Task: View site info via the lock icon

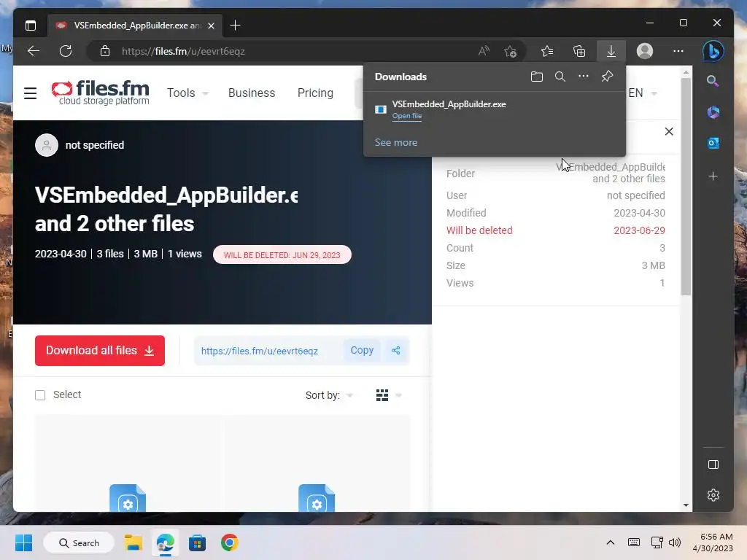Action: click(105, 51)
